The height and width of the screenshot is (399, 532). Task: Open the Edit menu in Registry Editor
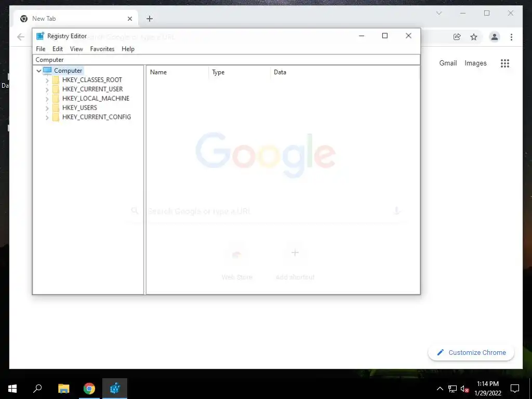tap(57, 49)
